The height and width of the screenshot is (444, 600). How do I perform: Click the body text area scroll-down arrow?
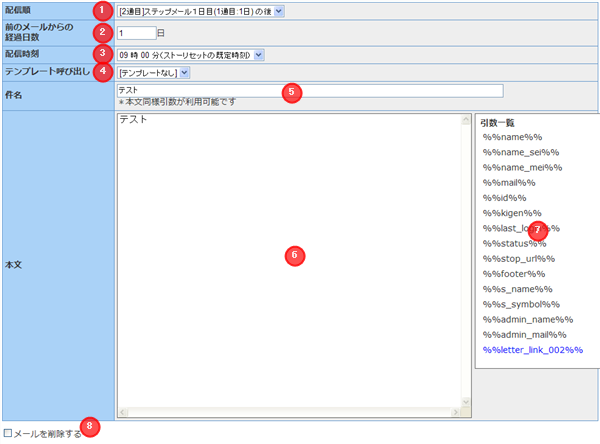(466, 410)
